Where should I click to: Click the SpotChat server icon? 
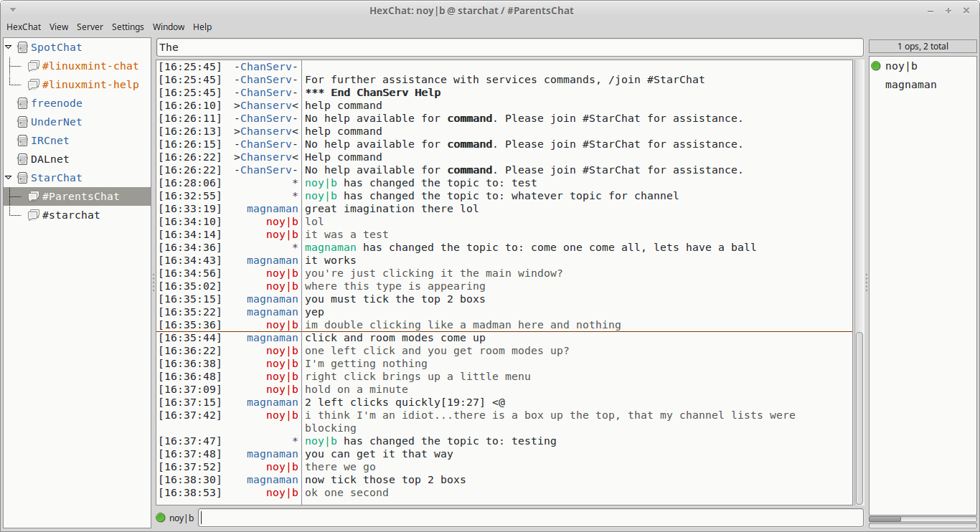22,47
